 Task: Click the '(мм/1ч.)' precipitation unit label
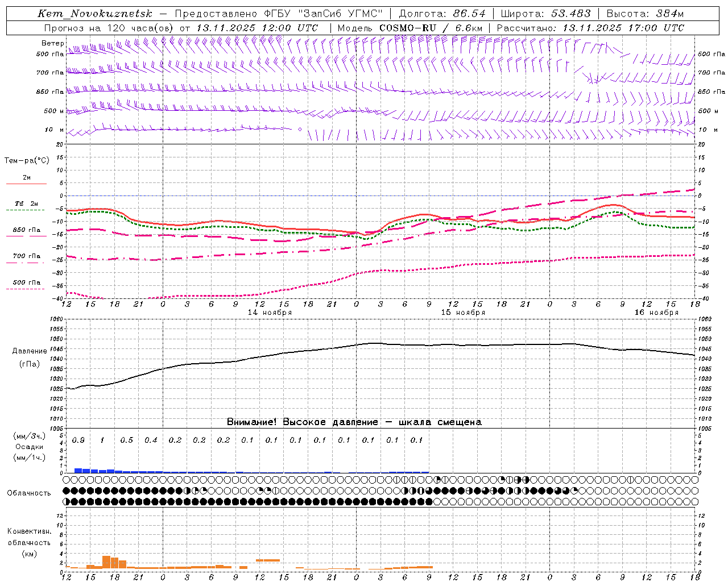29,458
